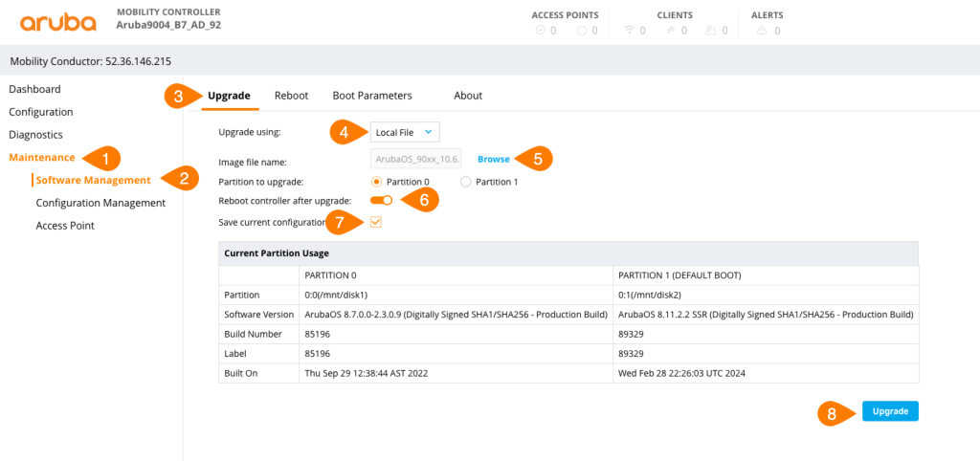Expand the Configuration sidebar menu
Image resolution: width=980 pixels, height=461 pixels.
(x=40, y=112)
